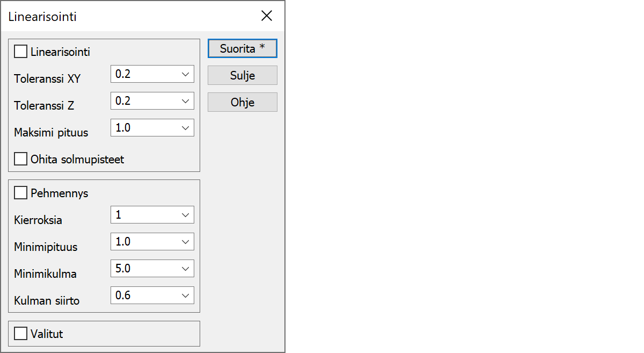644x353 pixels.
Task: Expand the Kulman siirto dropdown arrow
Action: point(186,296)
